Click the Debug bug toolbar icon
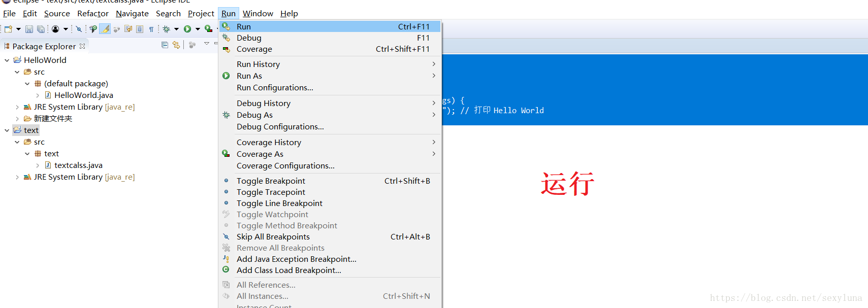This screenshot has height=308, width=868. click(166, 29)
